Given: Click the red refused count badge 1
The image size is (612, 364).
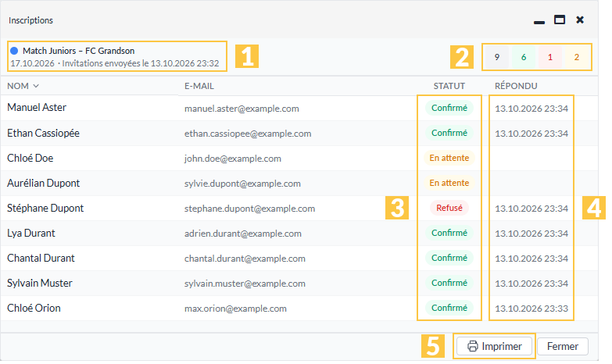Looking at the screenshot, I should point(550,57).
